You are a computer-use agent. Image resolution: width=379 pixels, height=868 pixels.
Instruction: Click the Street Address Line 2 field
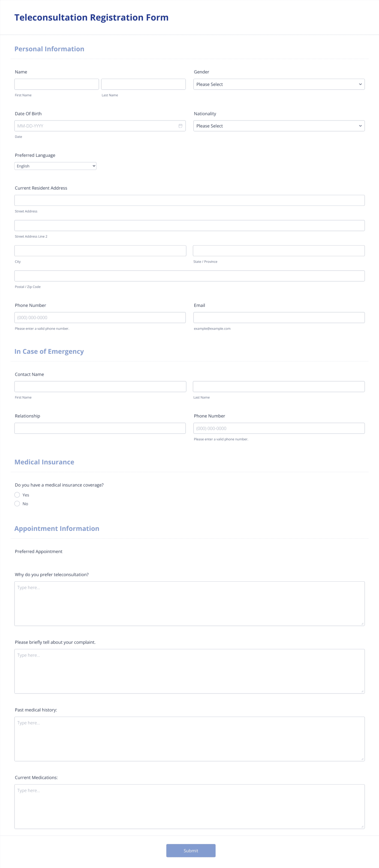point(189,225)
